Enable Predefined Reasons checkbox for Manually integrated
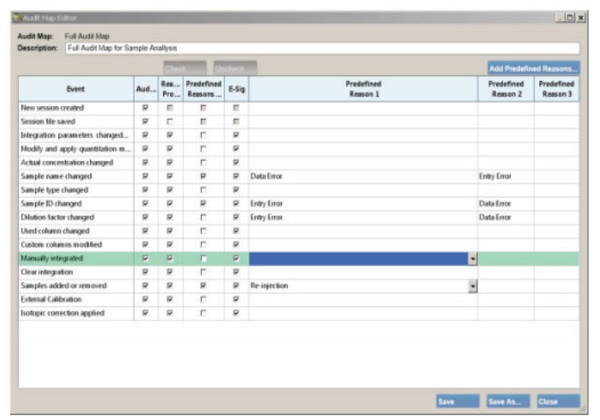 point(203,258)
